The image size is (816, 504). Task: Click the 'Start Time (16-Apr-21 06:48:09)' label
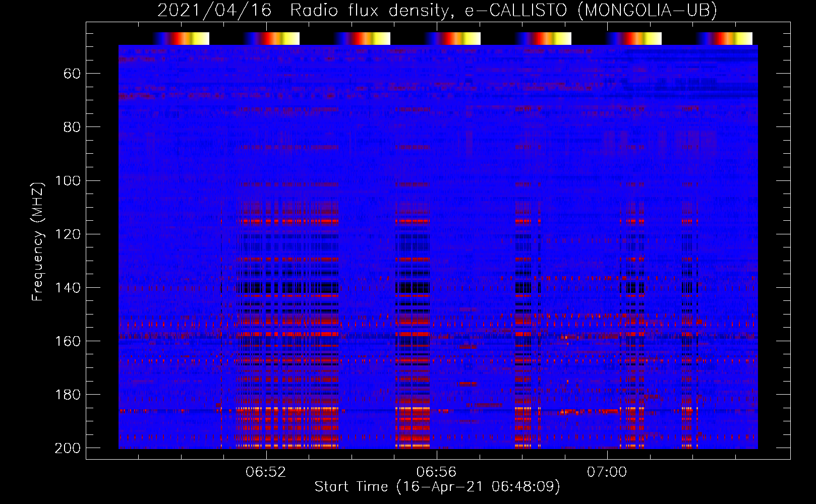pos(437,487)
